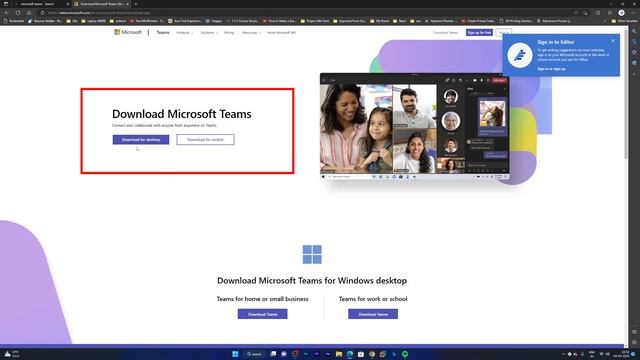Refresh the page
Screen dimensions: 640x360
point(18,13)
